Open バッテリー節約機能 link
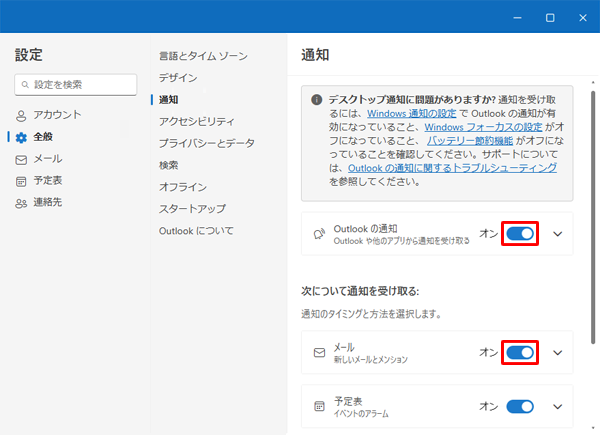The width and height of the screenshot is (600, 435). (x=470, y=141)
